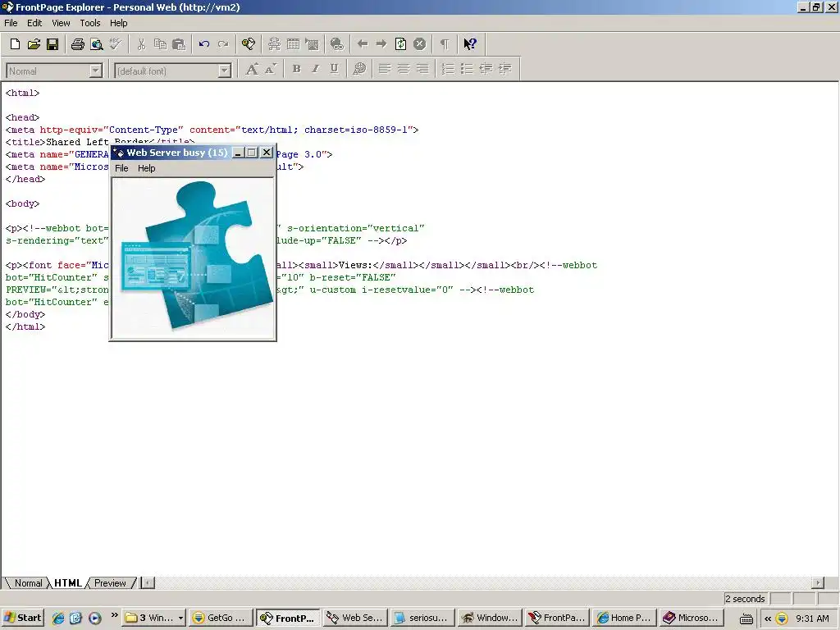Open the View menu
840x630 pixels.
coord(61,23)
